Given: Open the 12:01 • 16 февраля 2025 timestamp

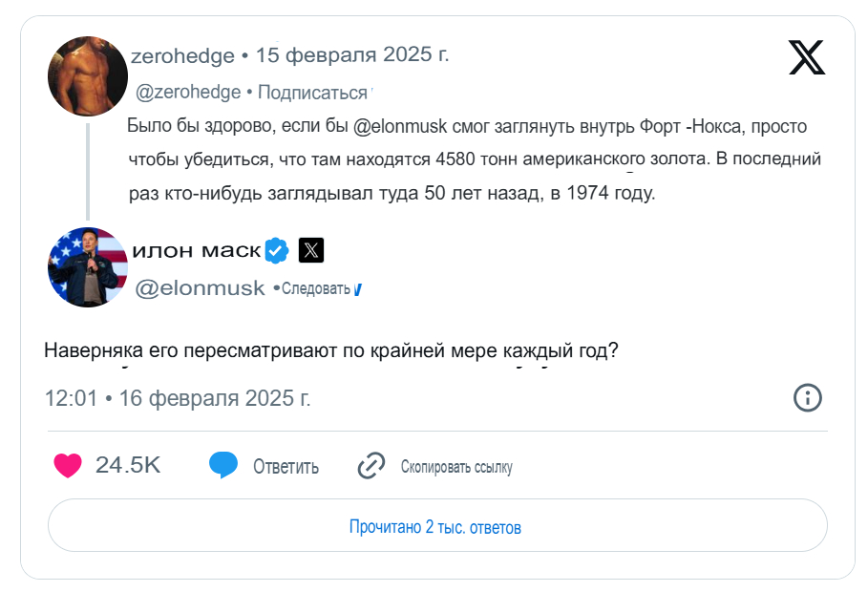Looking at the screenshot, I should pyautogui.click(x=178, y=398).
